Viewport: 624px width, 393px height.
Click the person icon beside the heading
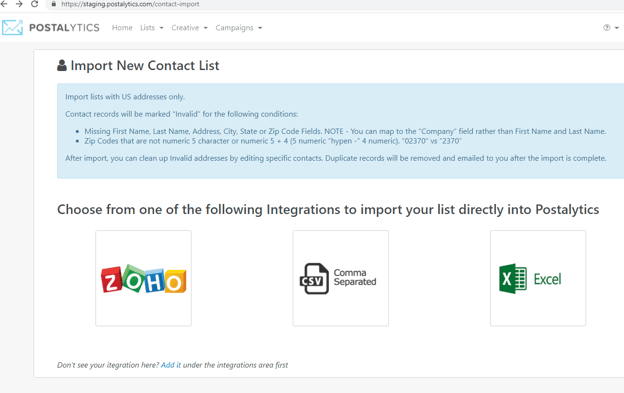[62, 65]
